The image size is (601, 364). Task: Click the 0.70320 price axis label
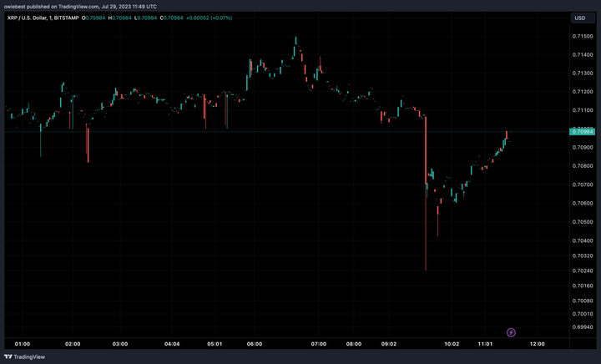coord(583,255)
